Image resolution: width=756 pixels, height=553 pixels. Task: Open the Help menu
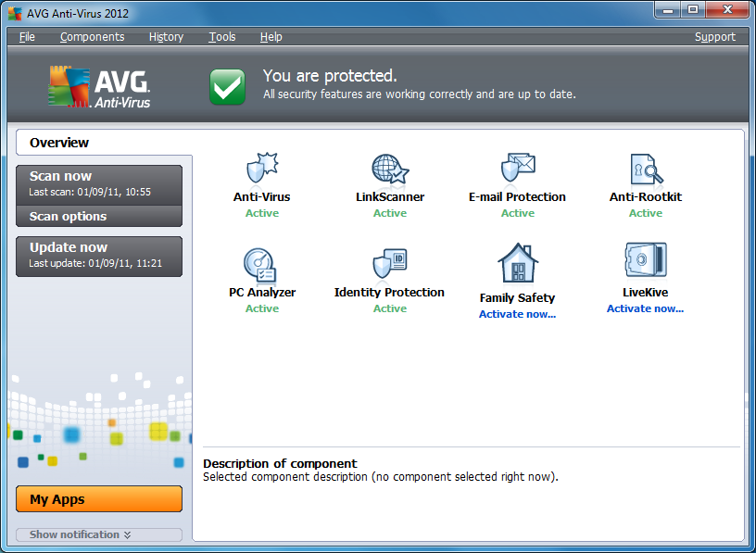click(271, 37)
